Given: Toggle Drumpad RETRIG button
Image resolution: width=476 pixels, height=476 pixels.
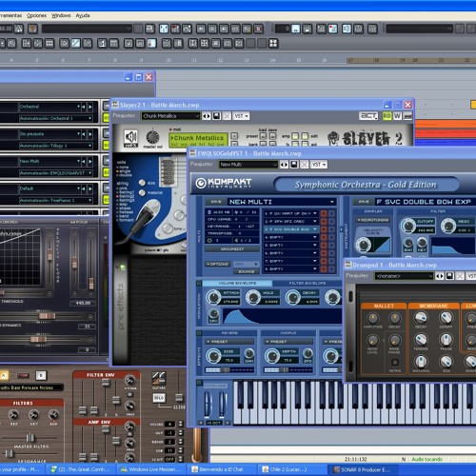Looking at the screenshot, I should [395, 363].
